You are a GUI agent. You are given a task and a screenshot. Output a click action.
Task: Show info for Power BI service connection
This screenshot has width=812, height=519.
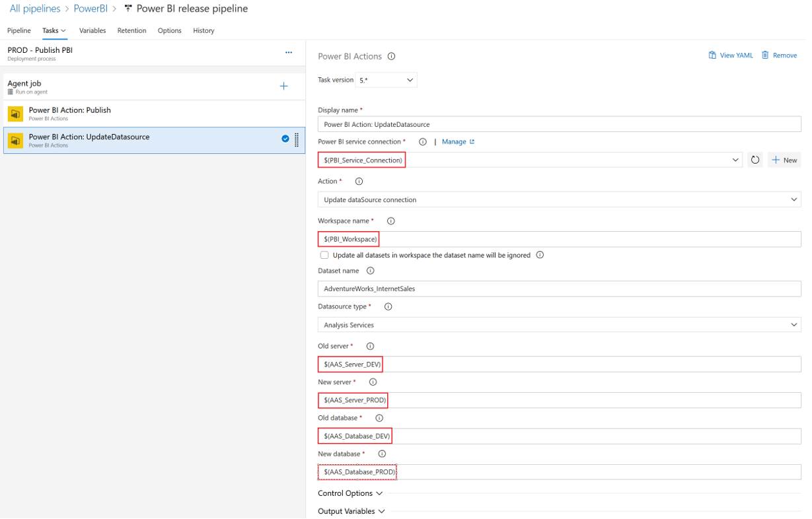(x=422, y=142)
